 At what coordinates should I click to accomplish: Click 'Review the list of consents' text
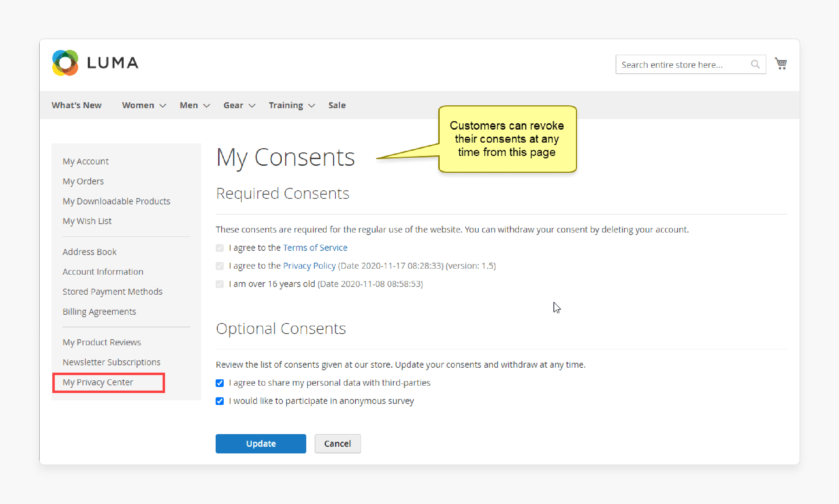tap(401, 365)
